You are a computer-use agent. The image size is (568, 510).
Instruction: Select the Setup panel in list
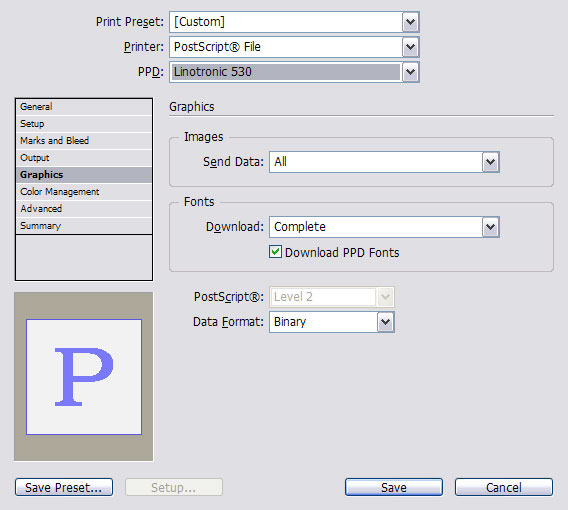(84, 124)
